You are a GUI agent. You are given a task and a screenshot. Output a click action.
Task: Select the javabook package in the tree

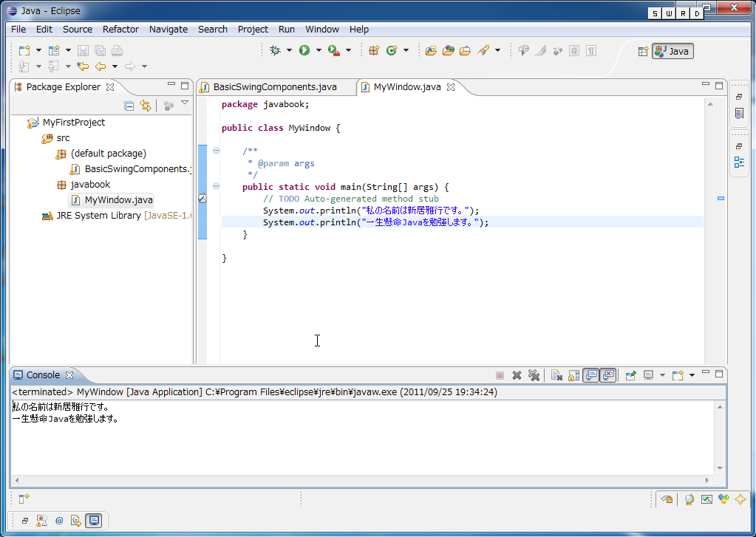(x=90, y=185)
